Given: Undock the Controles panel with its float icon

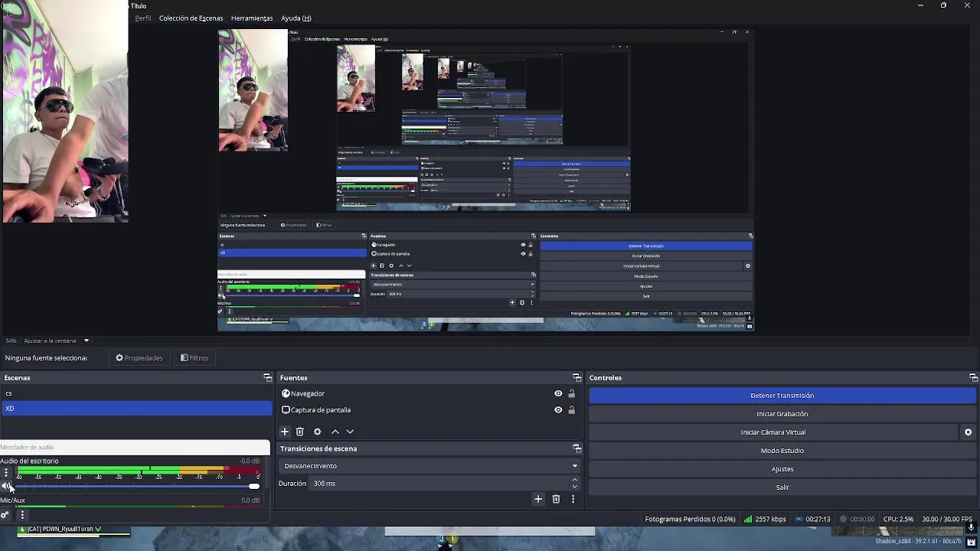Looking at the screenshot, I should click(x=973, y=378).
